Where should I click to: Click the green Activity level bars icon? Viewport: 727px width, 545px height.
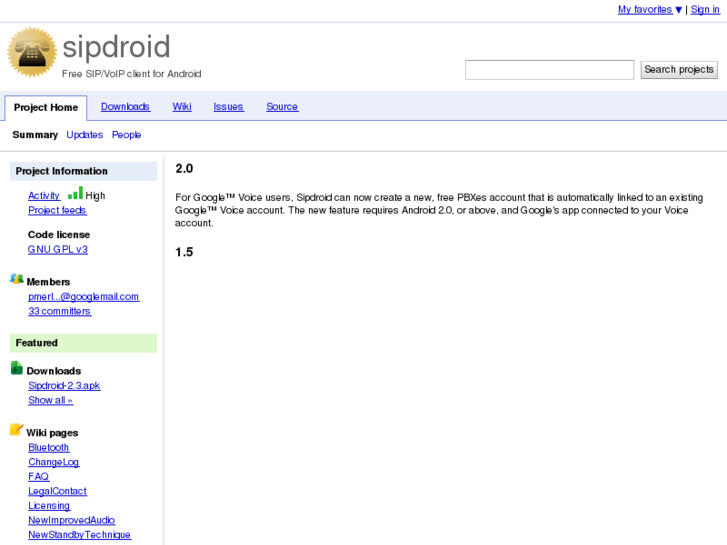tap(75, 193)
